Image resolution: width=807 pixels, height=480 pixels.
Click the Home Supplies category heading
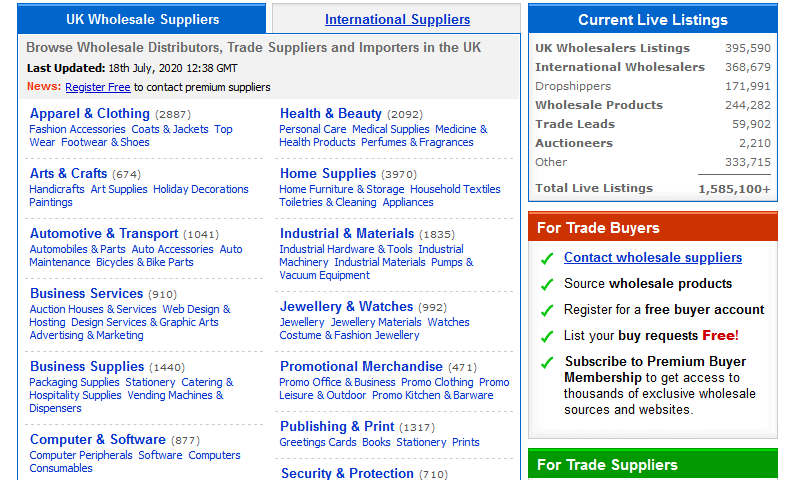[x=328, y=174]
